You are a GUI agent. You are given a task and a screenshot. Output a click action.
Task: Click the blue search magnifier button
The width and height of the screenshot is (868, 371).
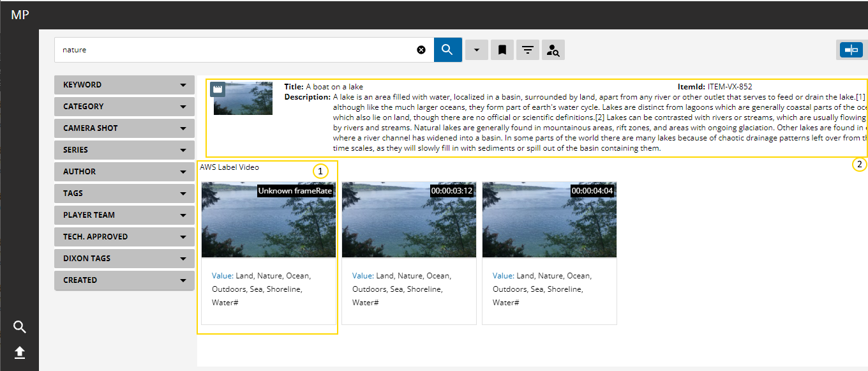[447, 50]
